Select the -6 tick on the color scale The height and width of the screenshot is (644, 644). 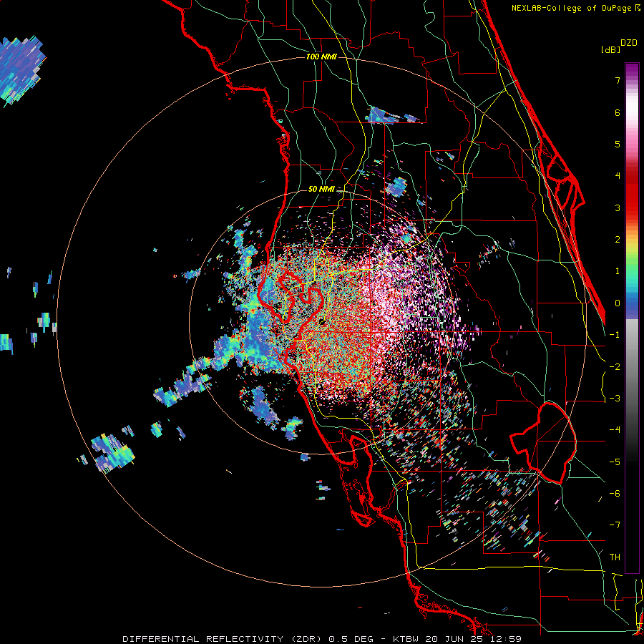tap(615, 494)
